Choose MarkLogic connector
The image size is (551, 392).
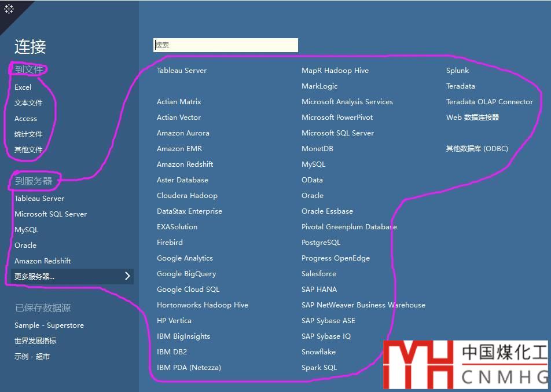click(319, 86)
